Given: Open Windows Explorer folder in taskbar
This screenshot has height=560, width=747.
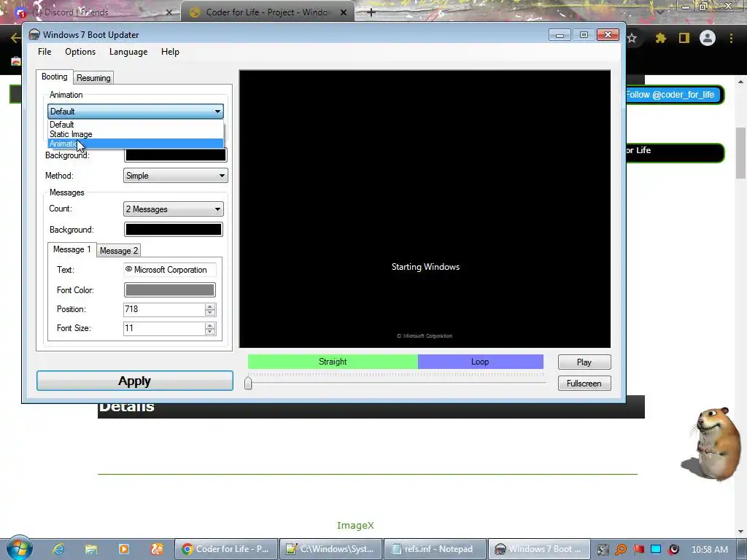Looking at the screenshot, I should [x=91, y=549].
